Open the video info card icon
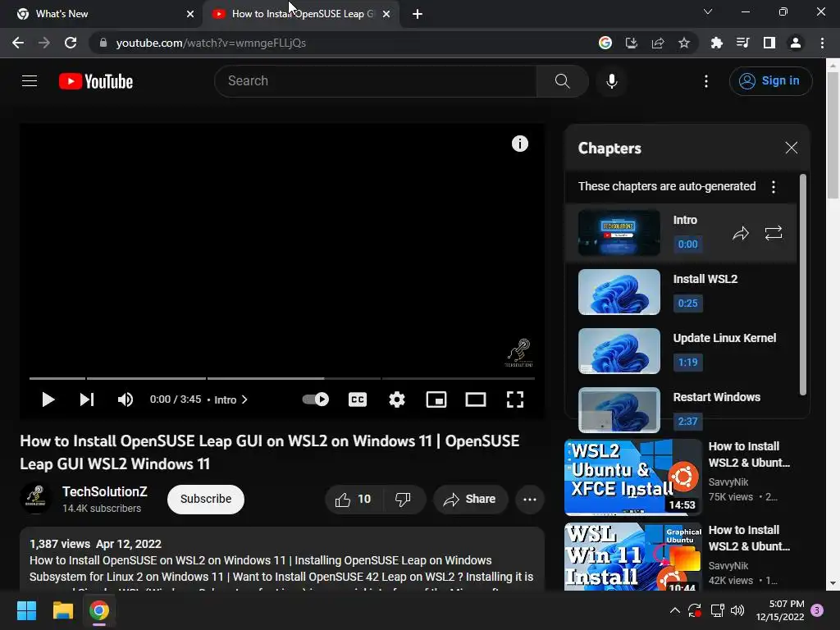Image resolution: width=840 pixels, height=630 pixels. (x=519, y=144)
